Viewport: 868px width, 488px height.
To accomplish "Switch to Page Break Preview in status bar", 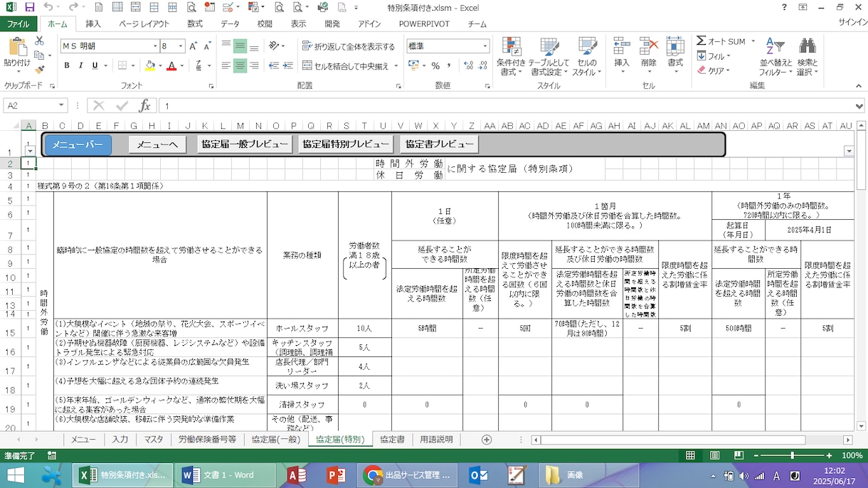I will point(739,455).
